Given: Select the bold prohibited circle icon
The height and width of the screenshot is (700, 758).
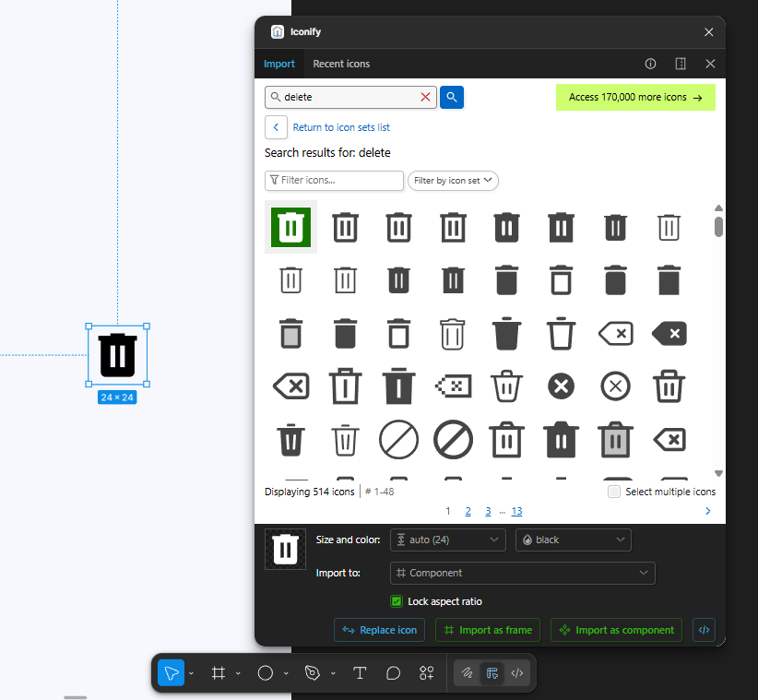Looking at the screenshot, I should 453,439.
